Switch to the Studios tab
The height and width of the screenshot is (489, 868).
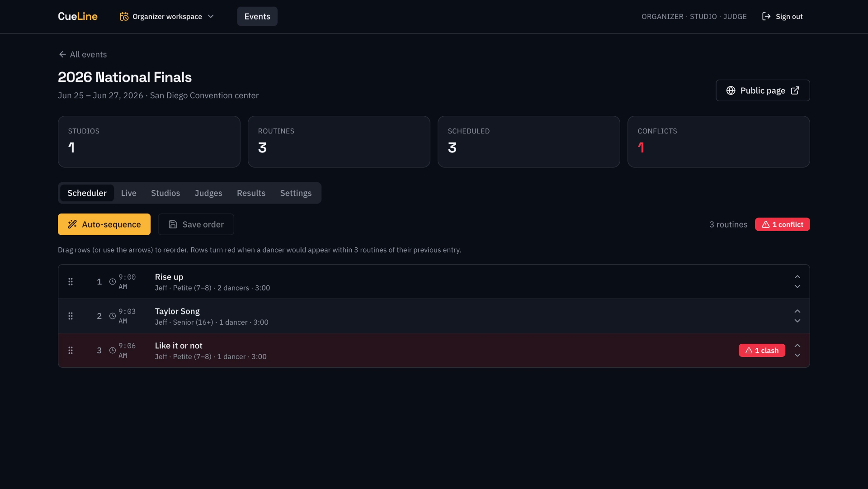pyautogui.click(x=165, y=193)
